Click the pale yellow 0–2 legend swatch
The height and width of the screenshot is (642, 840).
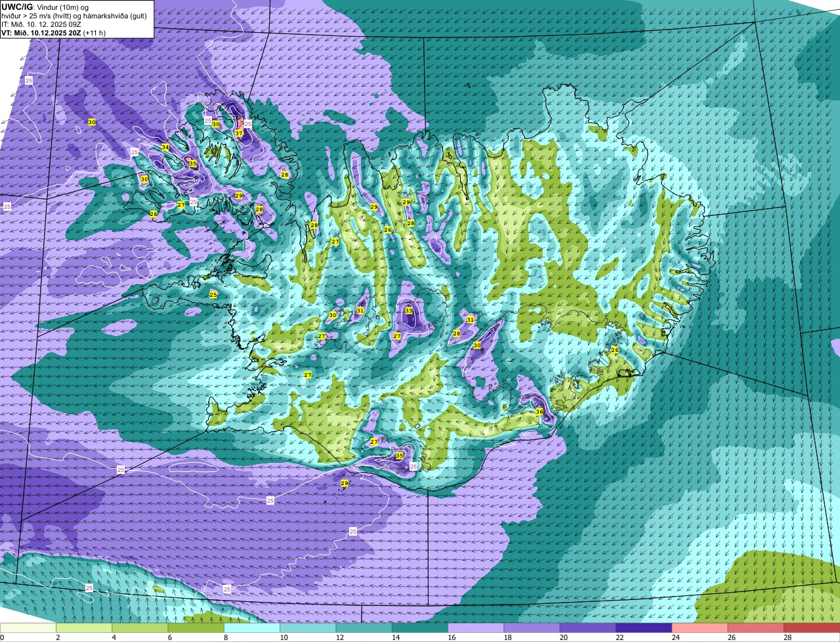point(28,628)
